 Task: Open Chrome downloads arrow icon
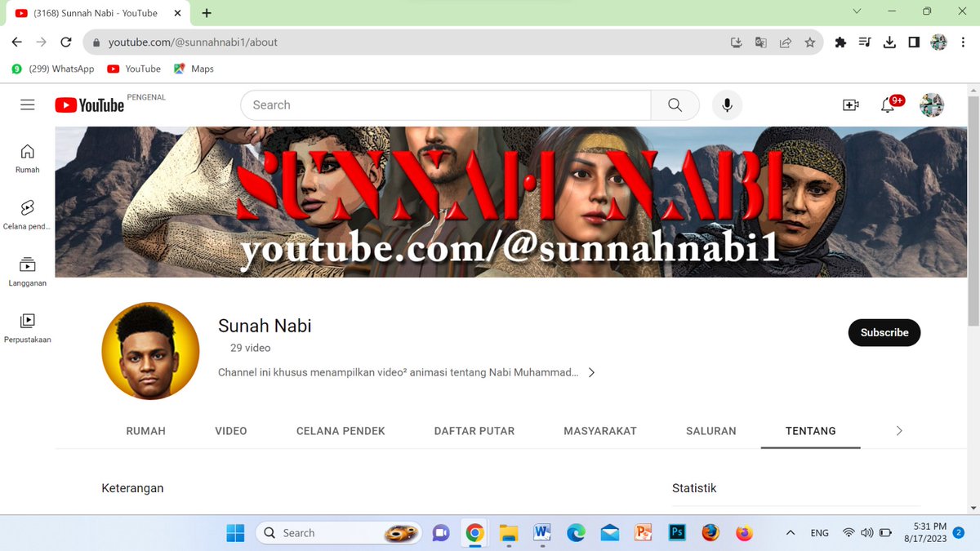(x=889, y=42)
